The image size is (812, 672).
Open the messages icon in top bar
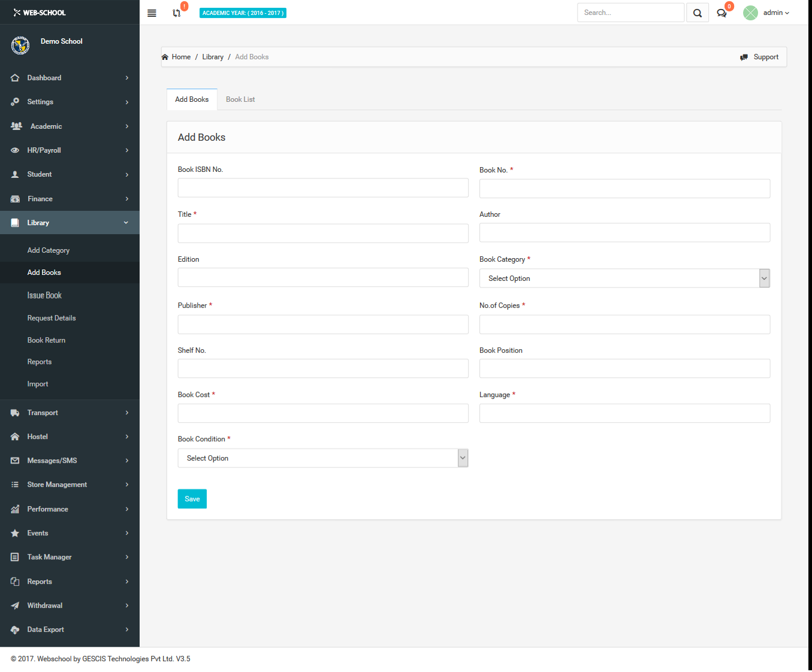[722, 13]
